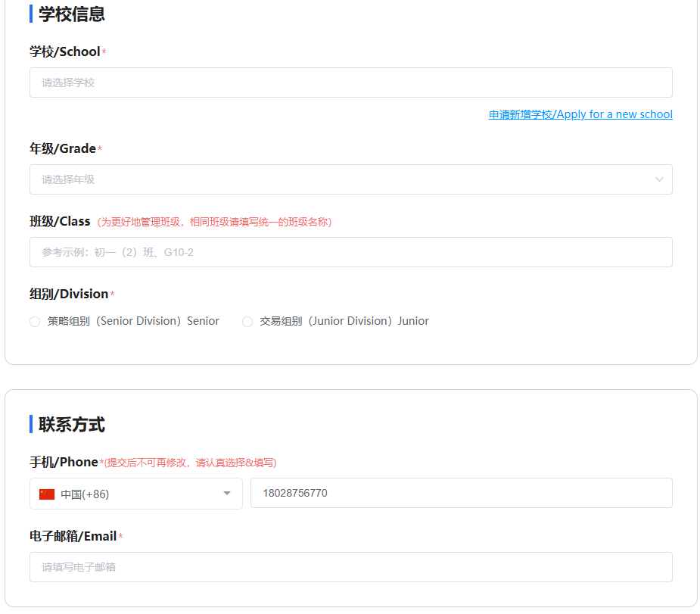Screen dimensions: 700x614
Task: Click the 班级/Class input field
Action: pyautogui.click(x=350, y=251)
